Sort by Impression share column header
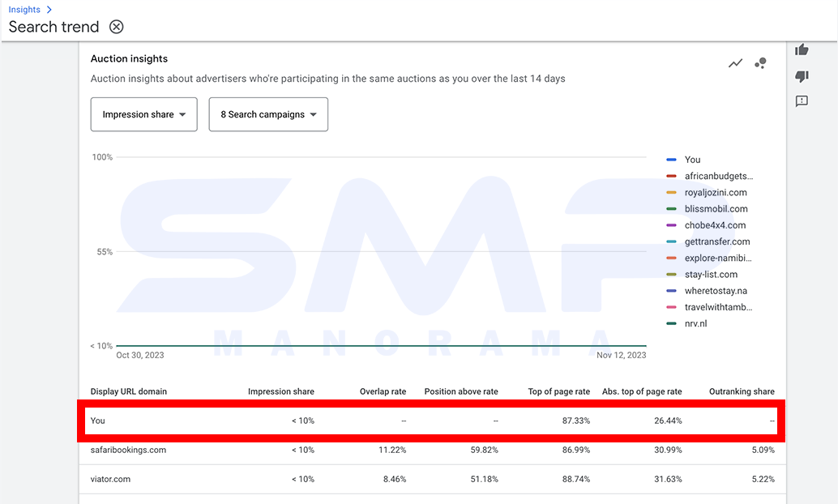The image size is (838, 504). point(281,391)
